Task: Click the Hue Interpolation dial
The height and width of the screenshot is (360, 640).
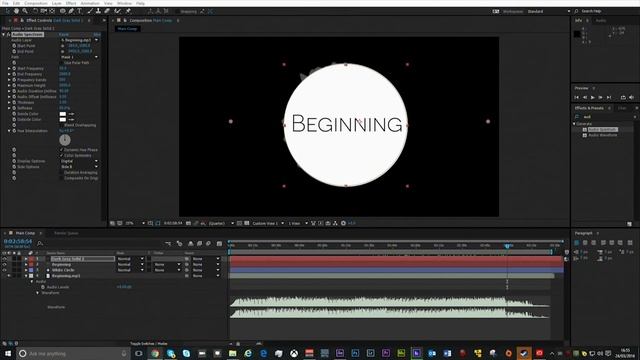Action: pyautogui.click(x=64, y=140)
